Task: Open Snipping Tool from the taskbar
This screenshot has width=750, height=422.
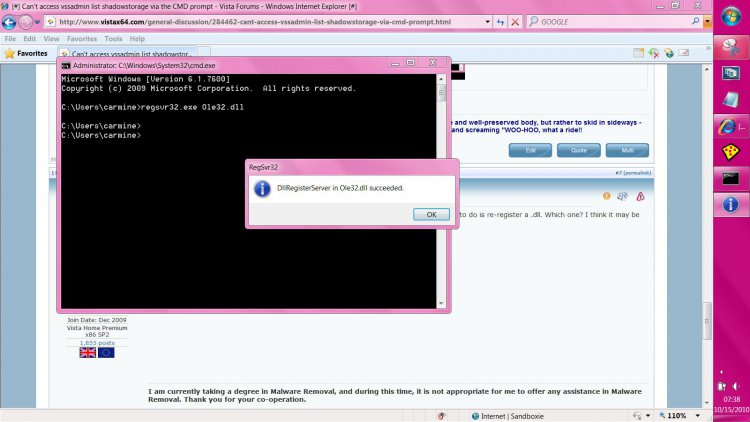Action: pyautogui.click(x=731, y=47)
